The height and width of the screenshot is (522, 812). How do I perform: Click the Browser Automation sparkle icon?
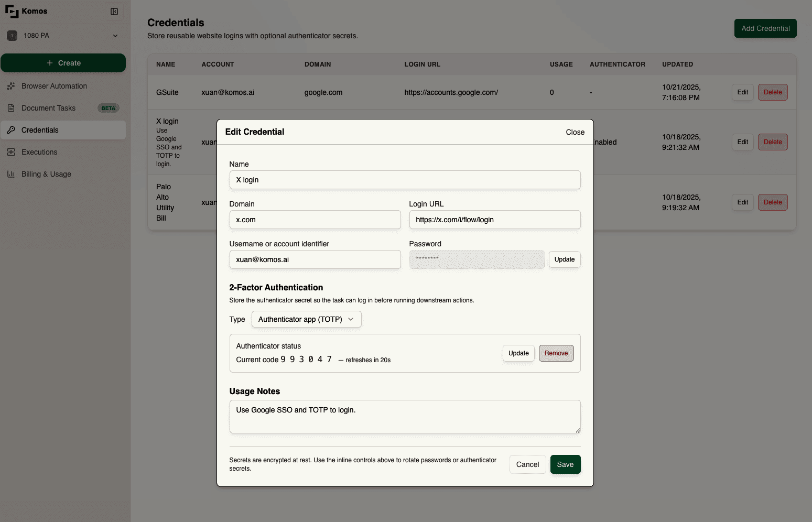[x=11, y=86]
